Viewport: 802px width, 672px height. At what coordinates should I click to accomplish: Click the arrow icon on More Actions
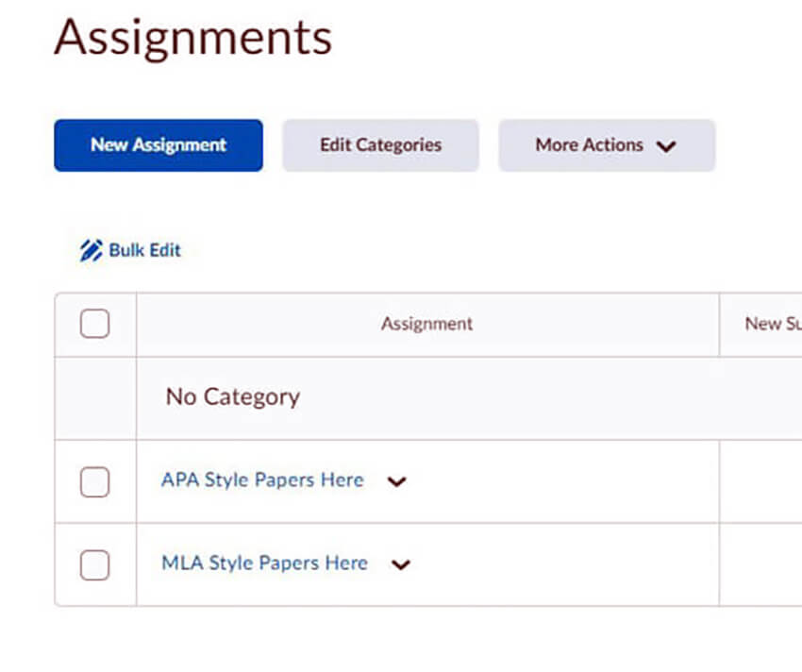point(666,146)
